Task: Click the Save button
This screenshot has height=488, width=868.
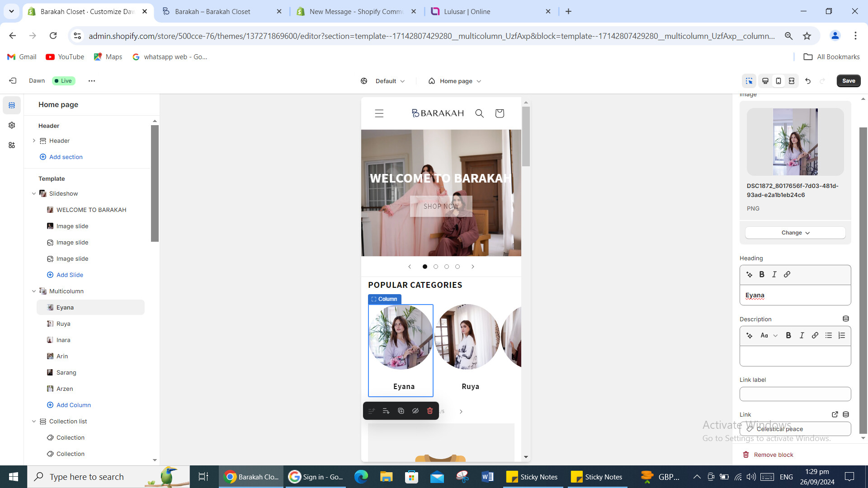Action: (x=849, y=81)
